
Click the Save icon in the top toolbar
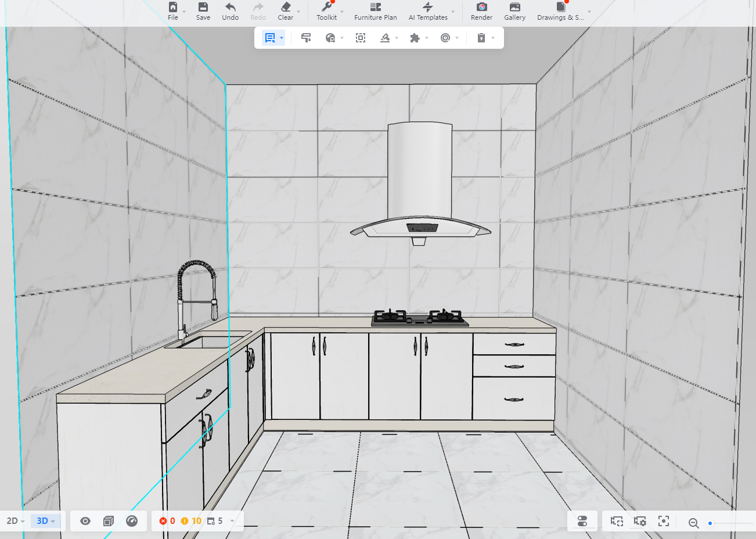click(x=203, y=11)
